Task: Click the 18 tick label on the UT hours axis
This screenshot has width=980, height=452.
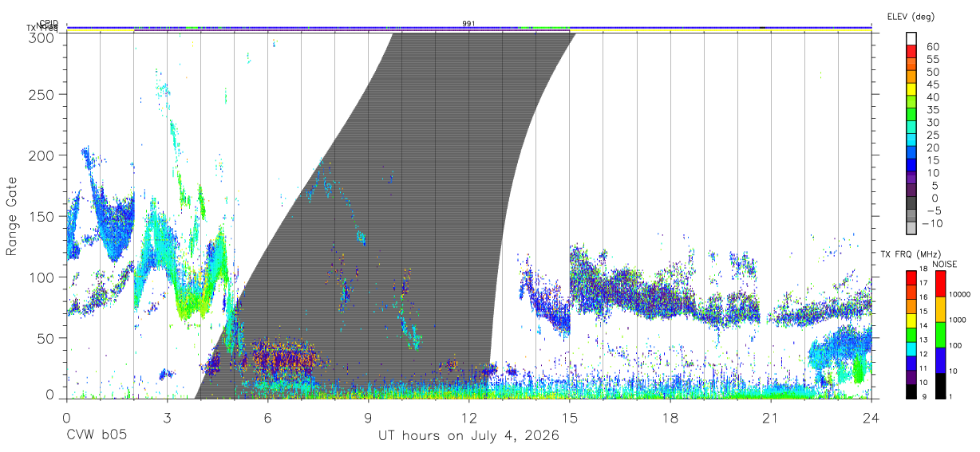Action: click(670, 417)
